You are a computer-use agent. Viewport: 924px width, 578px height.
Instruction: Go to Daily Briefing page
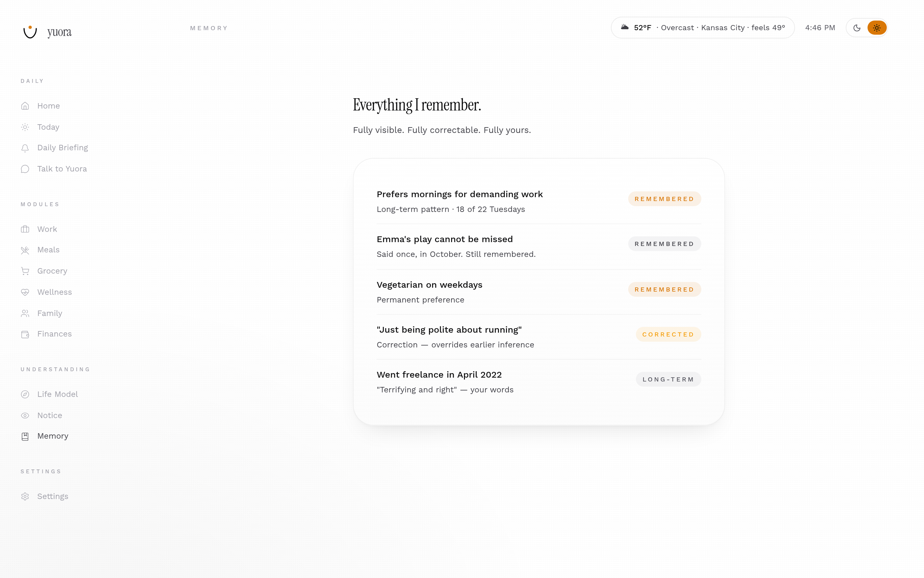(63, 148)
